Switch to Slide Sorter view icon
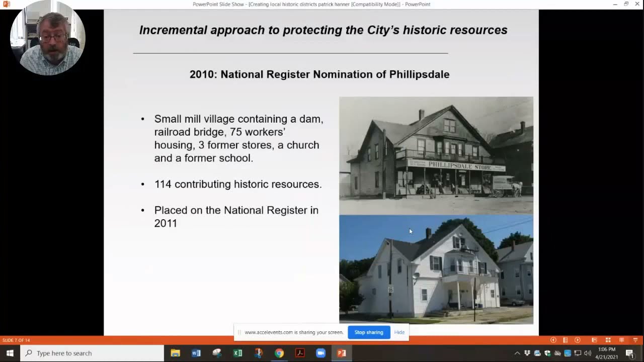 tap(608, 340)
